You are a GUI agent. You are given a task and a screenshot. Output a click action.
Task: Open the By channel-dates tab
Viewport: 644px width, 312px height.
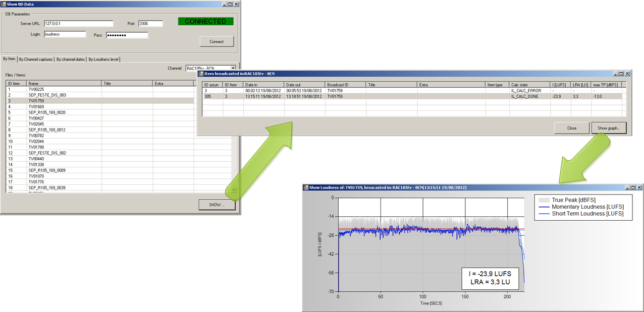[70, 59]
